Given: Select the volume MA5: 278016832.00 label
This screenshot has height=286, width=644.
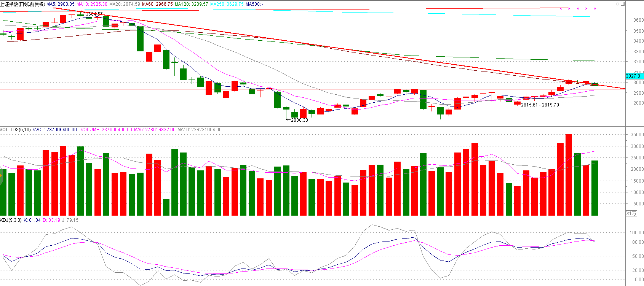Looking at the screenshot, I should 155,130.
